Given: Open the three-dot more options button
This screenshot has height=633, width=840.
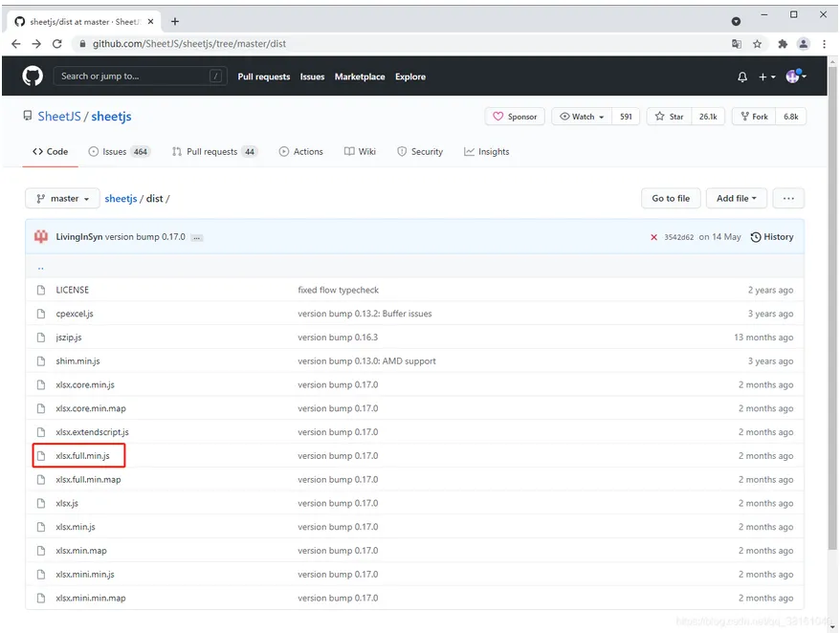Looking at the screenshot, I should click(788, 199).
